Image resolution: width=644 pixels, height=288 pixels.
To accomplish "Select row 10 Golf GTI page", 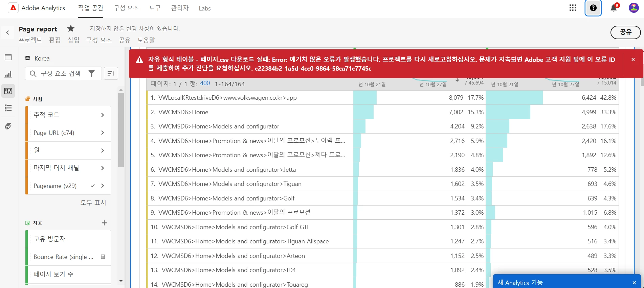I will click(x=250, y=227).
